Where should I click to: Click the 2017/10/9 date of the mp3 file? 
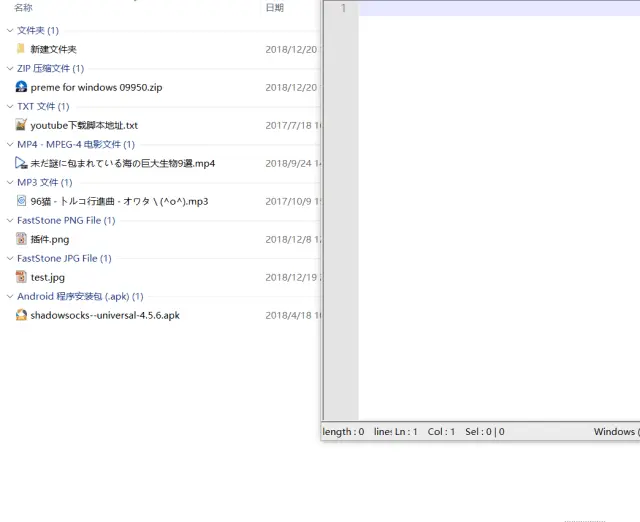click(293, 201)
